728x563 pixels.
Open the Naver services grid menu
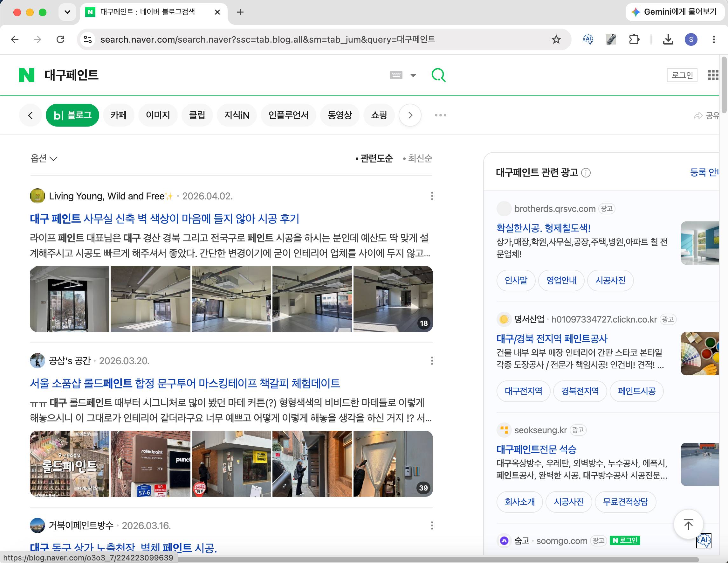click(713, 75)
